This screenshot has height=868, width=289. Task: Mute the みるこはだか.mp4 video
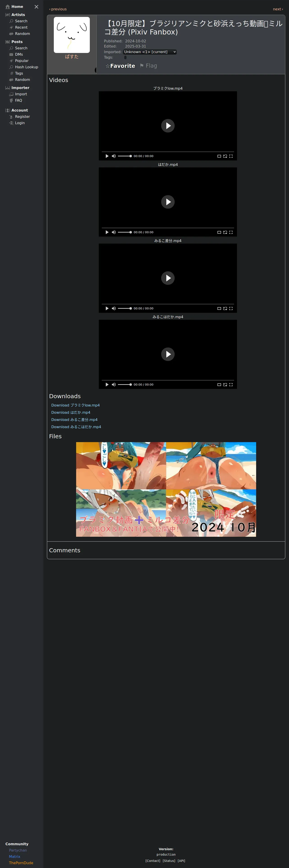click(x=114, y=384)
